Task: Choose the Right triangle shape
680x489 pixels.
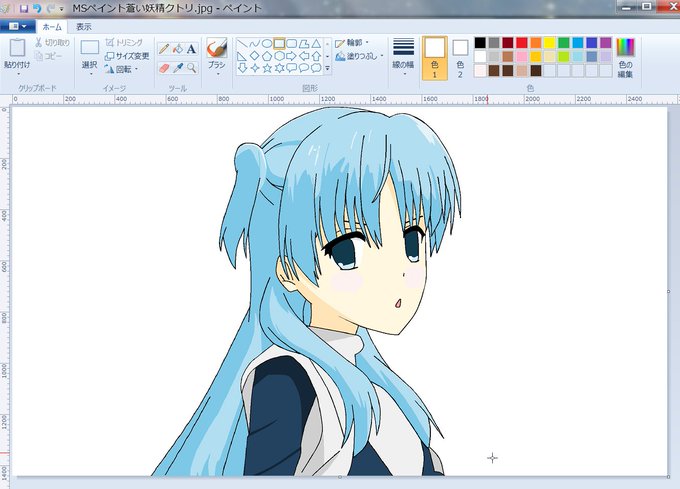Action: 242,56
